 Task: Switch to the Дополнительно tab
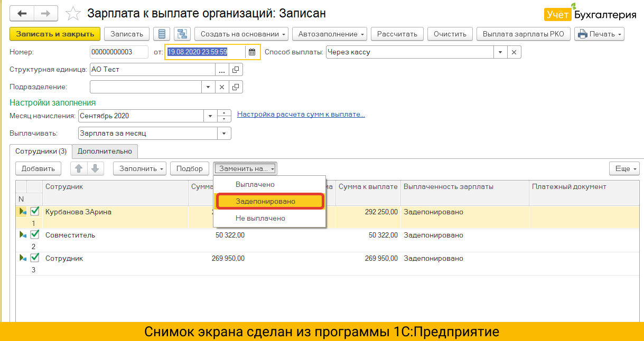pyautogui.click(x=105, y=151)
